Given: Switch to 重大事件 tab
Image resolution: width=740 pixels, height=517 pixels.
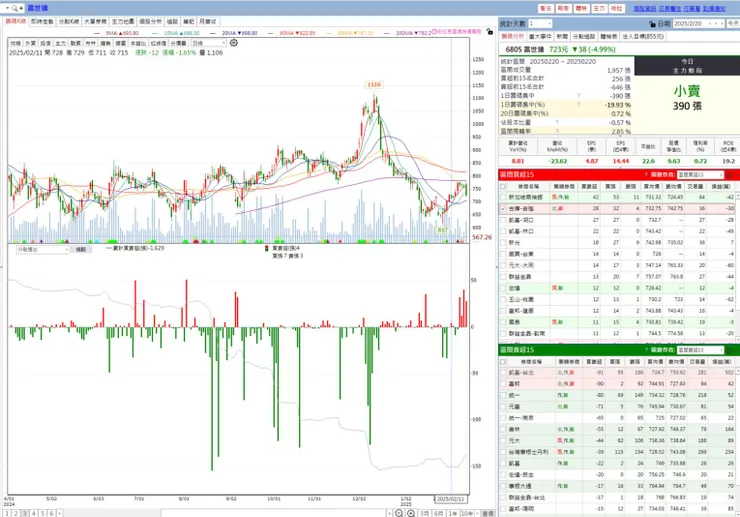Looking at the screenshot, I should [540, 36].
